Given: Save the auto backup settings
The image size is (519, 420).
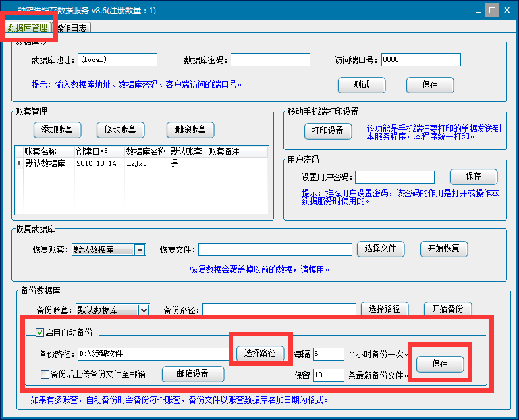Looking at the screenshot, I should (x=440, y=364).
